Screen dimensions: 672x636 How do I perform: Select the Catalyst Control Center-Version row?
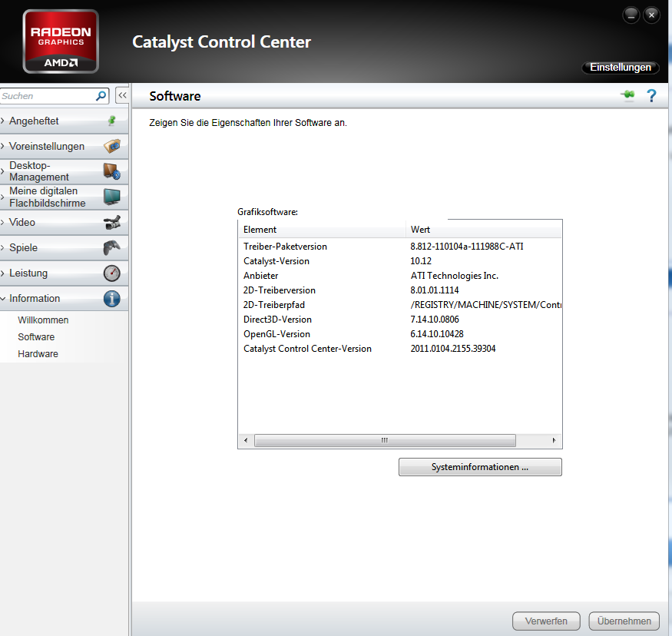400,349
